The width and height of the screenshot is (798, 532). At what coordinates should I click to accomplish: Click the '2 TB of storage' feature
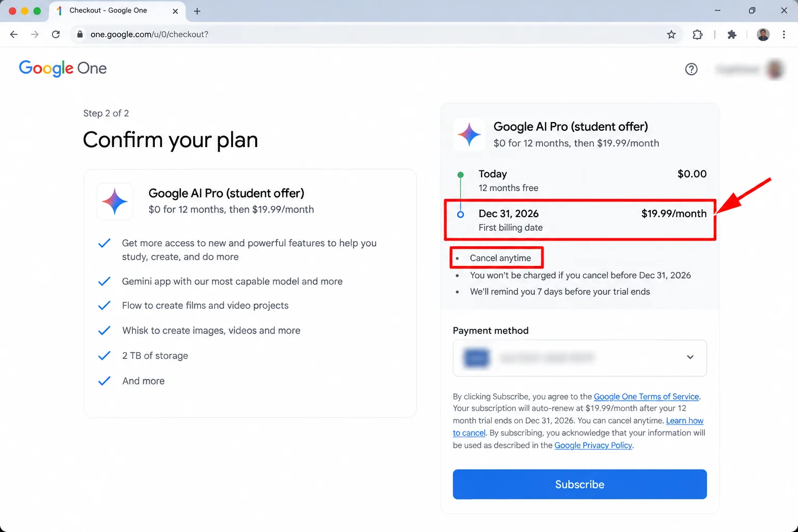155,356
